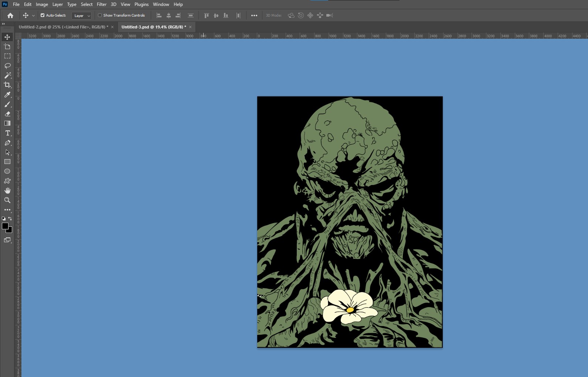Select the Eyedropper tool
This screenshot has height=377, width=588.
coord(7,95)
